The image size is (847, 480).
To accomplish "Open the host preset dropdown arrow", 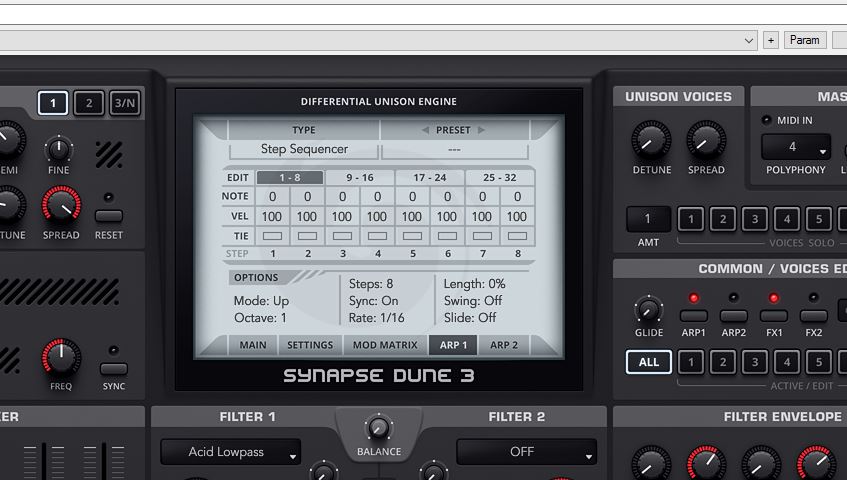I will pyautogui.click(x=749, y=40).
